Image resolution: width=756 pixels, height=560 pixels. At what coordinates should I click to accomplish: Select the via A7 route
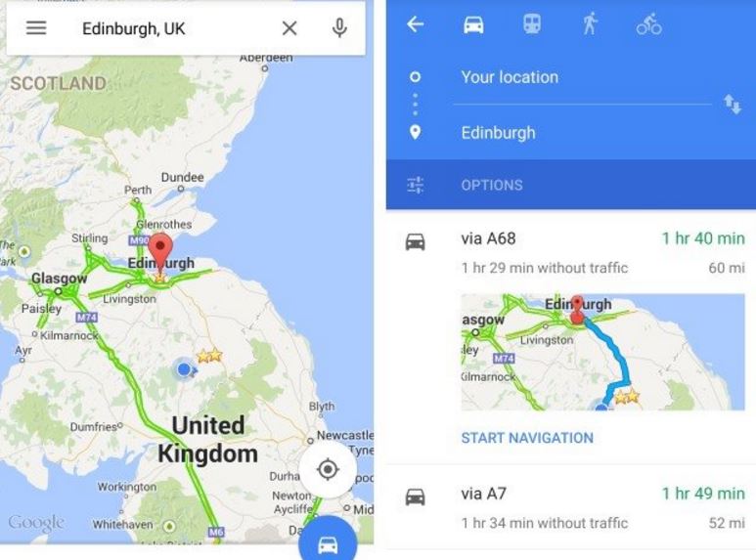[571, 508]
